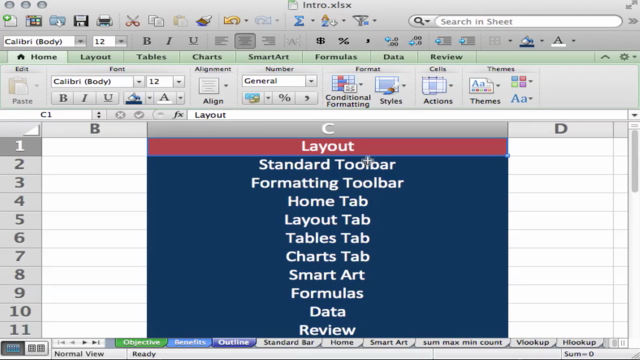Open the SmartArt ribbon tab
The image size is (640, 360).
[269, 57]
